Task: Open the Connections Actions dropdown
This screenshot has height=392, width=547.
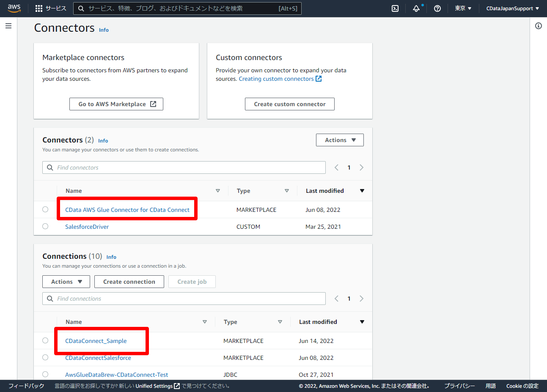Action: click(x=66, y=282)
